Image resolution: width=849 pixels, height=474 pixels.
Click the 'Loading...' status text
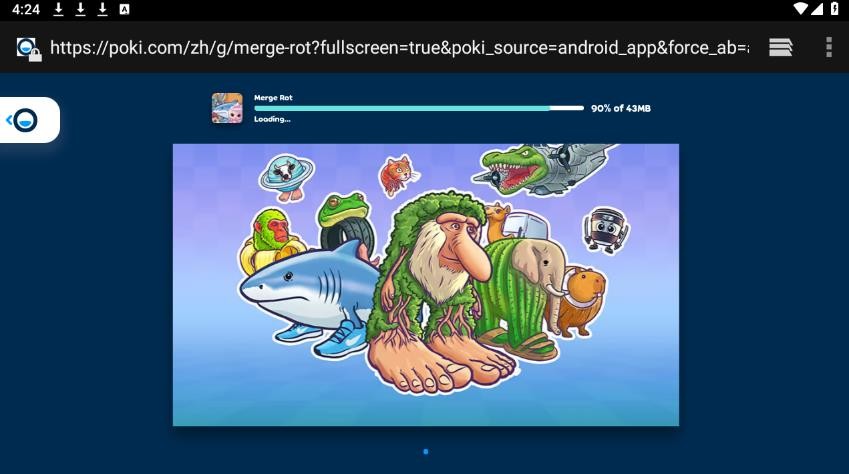[272, 119]
